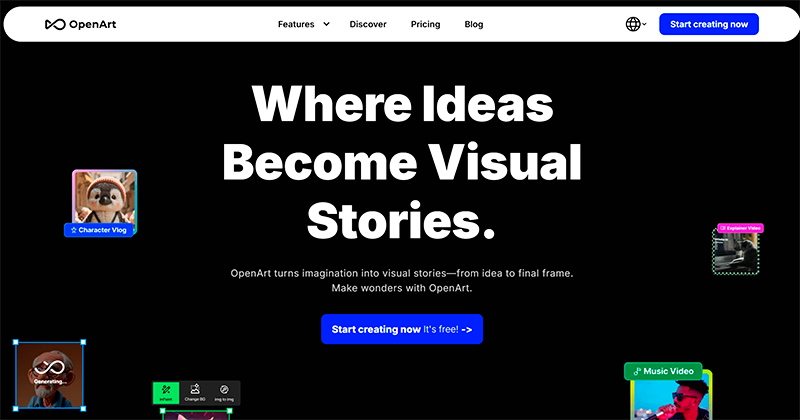This screenshot has width=800, height=420.
Task: Open the Features menu item
Action: (296, 24)
